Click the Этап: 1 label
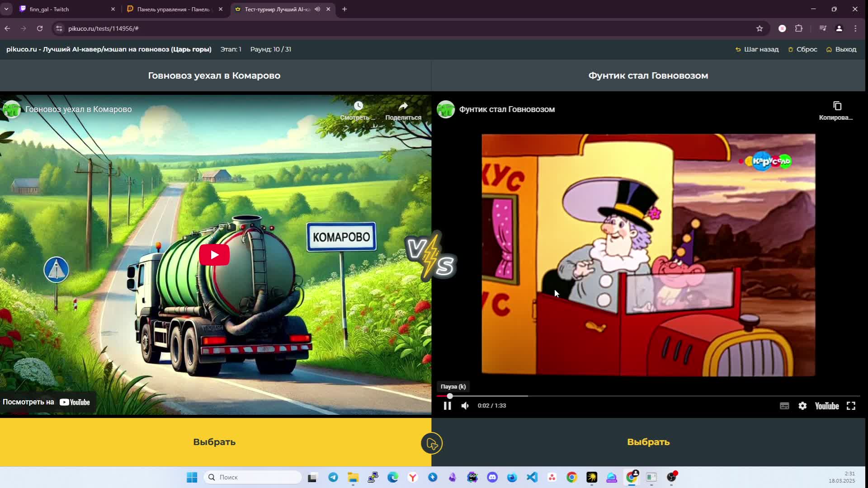 pyautogui.click(x=231, y=49)
